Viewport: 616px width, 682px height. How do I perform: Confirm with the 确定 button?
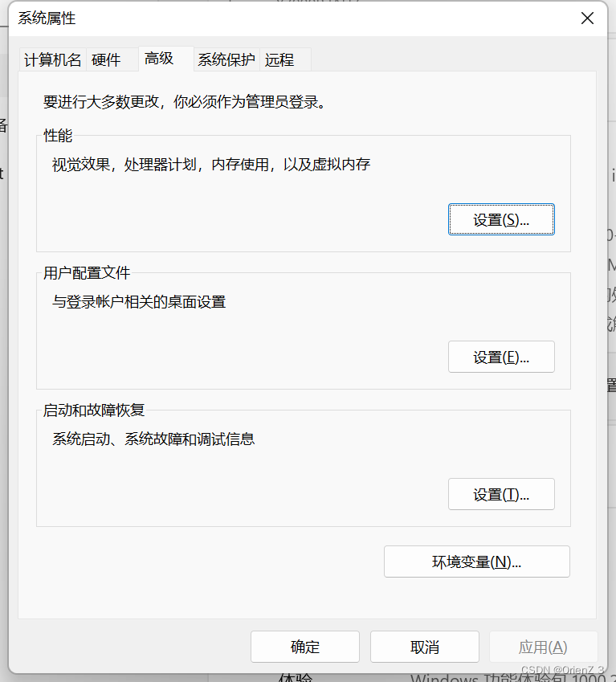305,647
